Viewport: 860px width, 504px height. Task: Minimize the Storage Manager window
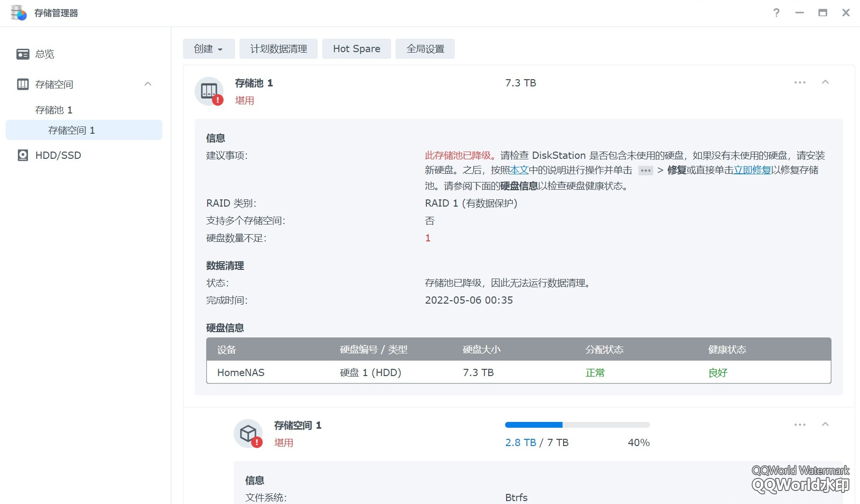pyautogui.click(x=800, y=13)
